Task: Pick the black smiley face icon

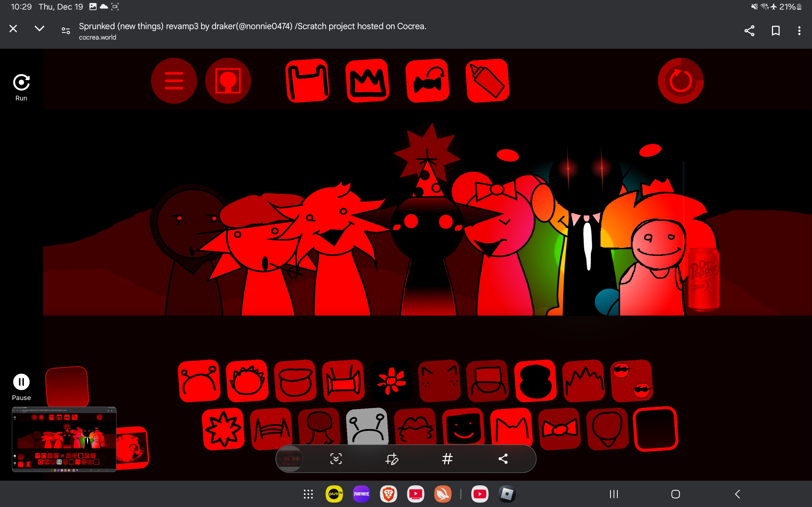Action: (x=463, y=427)
